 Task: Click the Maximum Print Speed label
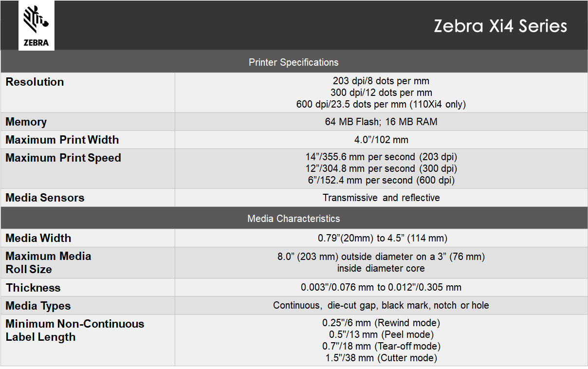(x=63, y=158)
